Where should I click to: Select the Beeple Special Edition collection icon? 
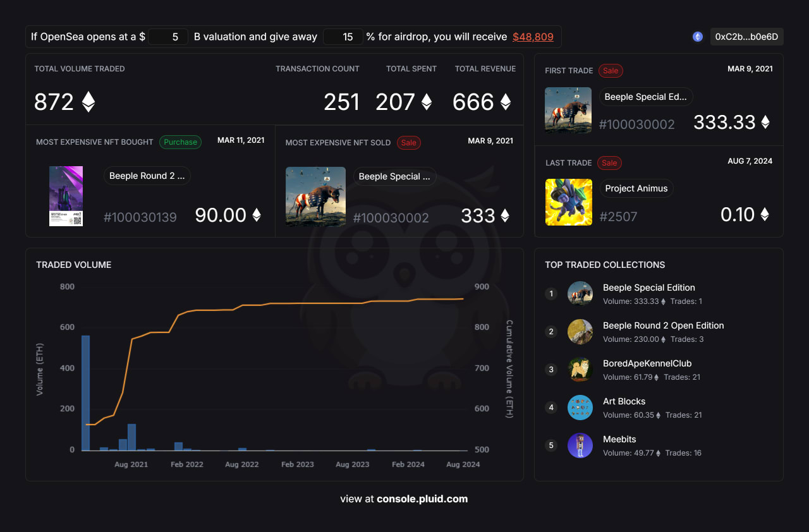pyautogui.click(x=580, y=293)
